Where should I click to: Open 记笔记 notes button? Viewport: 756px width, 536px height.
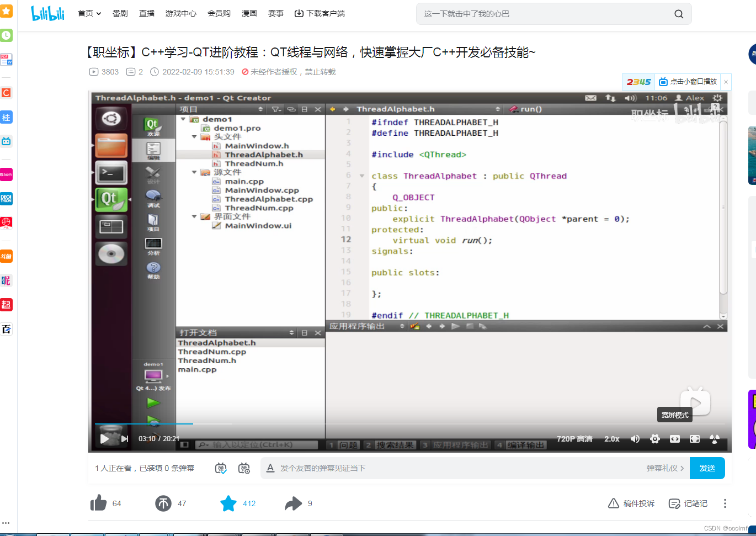[688, 503]
